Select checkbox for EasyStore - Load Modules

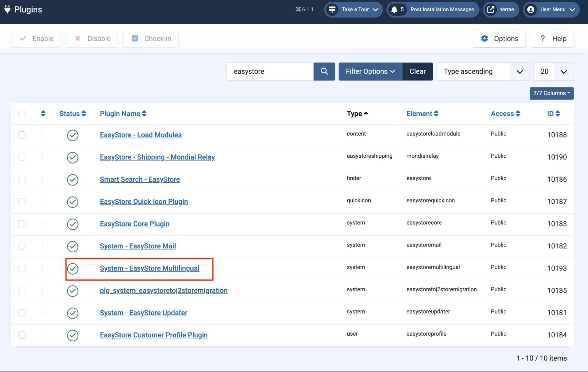22,135
